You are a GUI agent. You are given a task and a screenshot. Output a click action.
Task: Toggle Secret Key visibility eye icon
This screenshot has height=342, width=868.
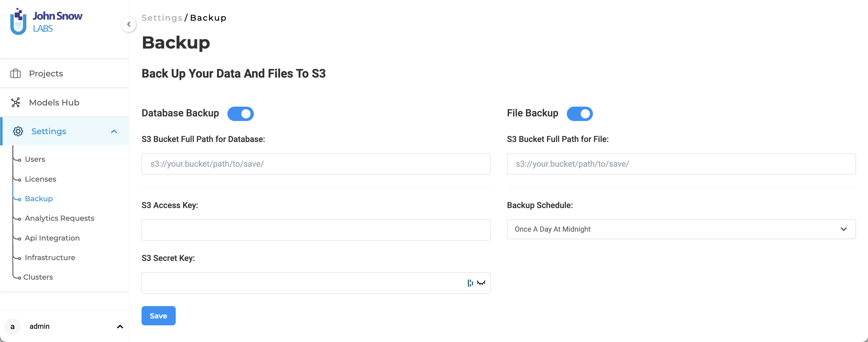coord(481,283)
